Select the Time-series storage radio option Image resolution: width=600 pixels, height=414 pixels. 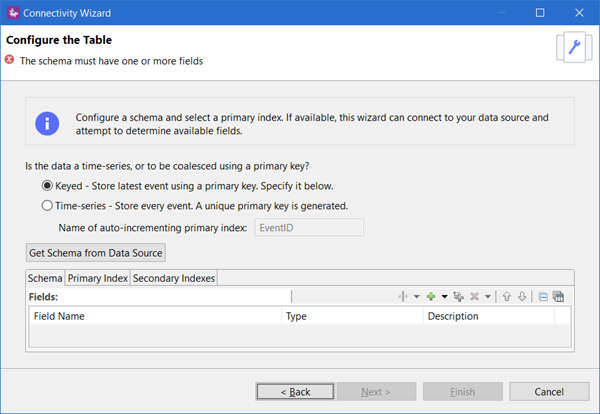[x=46, y=206]
